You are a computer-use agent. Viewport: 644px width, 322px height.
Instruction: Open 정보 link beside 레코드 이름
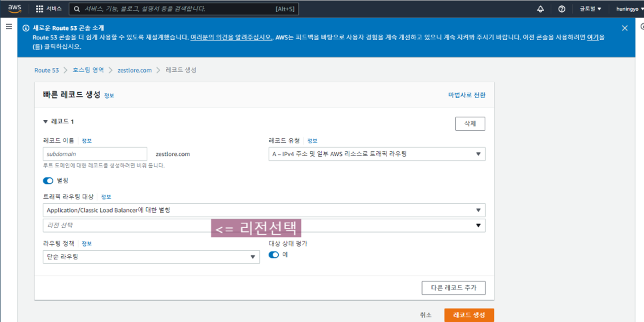(87, 141)
